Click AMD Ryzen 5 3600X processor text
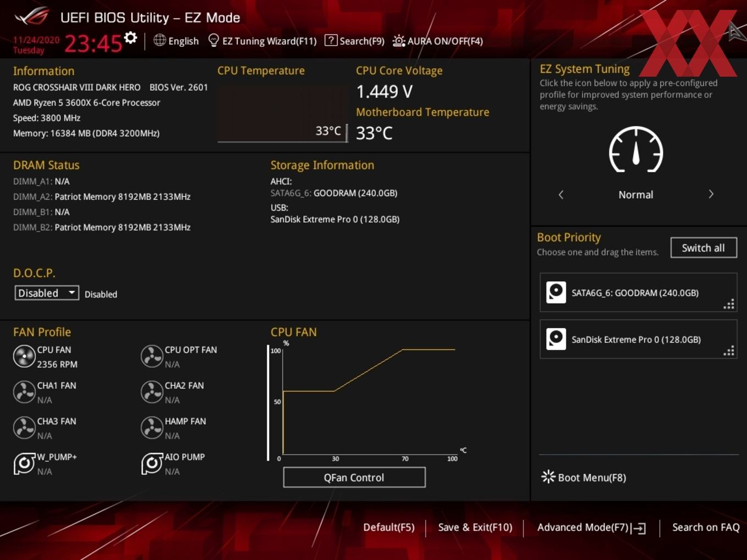This screenshot has width=747, height=560. [87, 103]
